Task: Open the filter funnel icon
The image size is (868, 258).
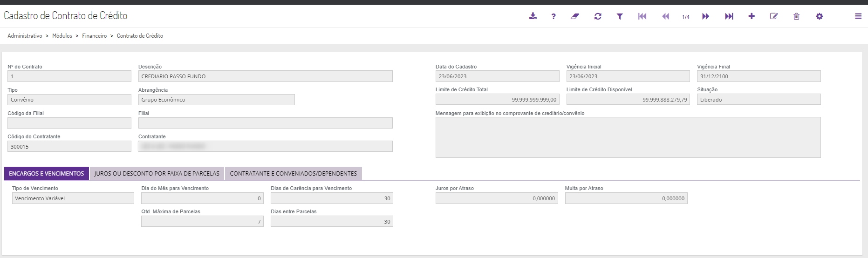Action: [x=620, y=16]
